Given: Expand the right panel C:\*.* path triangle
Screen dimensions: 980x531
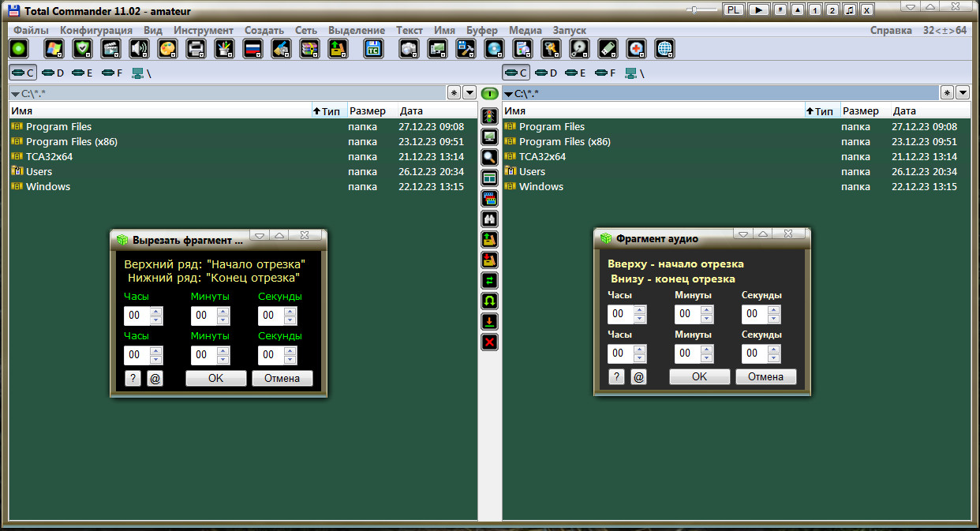Looking at the screenshot, I should pyautogui.click(x=508, y=94).
